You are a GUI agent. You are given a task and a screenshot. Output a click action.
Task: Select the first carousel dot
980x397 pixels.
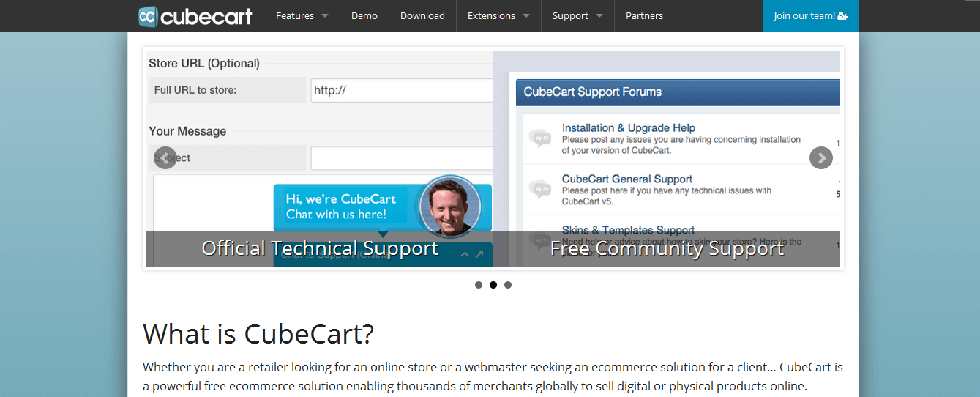(x=479, y=285)
